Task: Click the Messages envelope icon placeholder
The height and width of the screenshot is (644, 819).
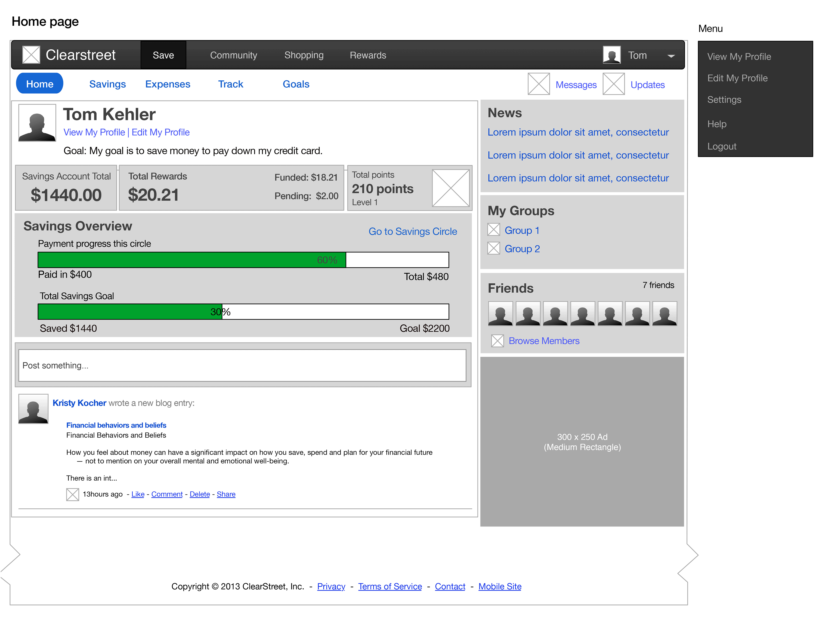Action: coord(539,84)
